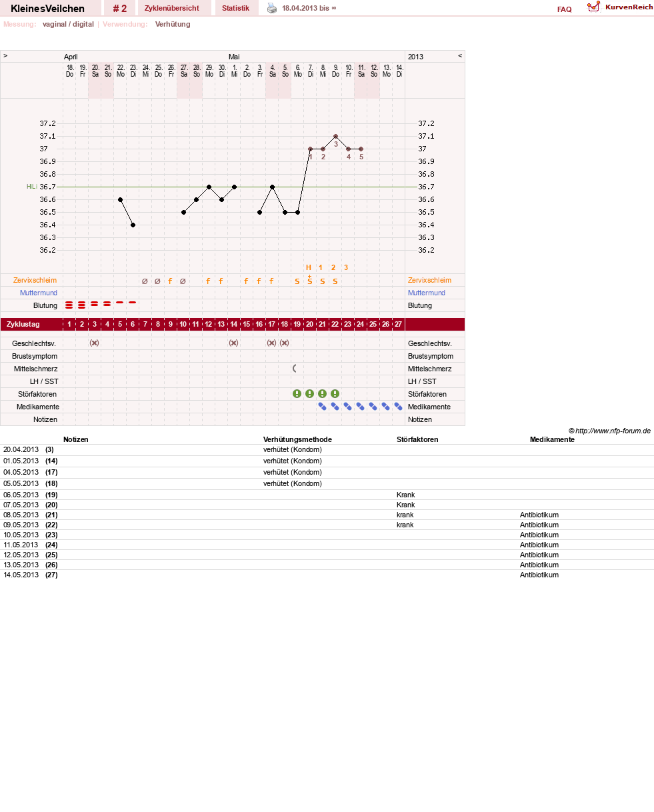Click the KurvenReich text link
The image size is (654, 812).
629,7
